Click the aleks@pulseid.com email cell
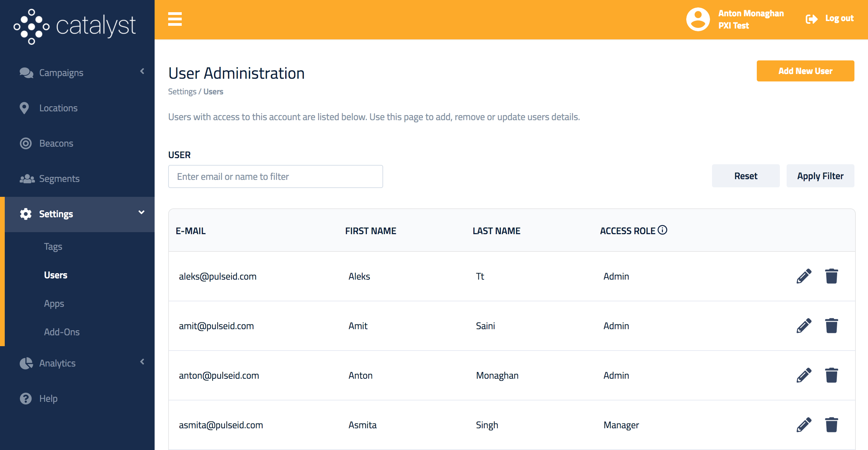This screenshot has width=868, height=450. tap(218, 276)
